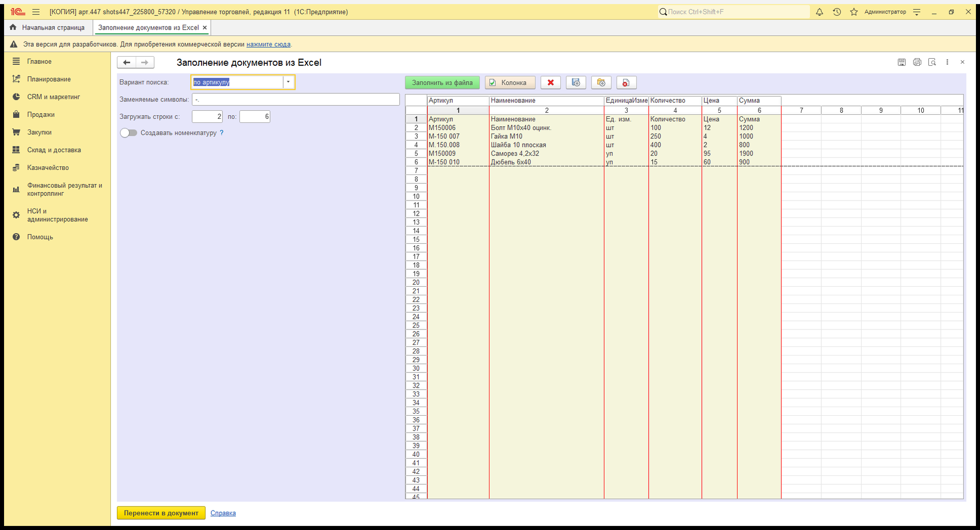This screenshot has width=980, height=530.
Task: Open the Казначейство section
Action: coord(48,167)
